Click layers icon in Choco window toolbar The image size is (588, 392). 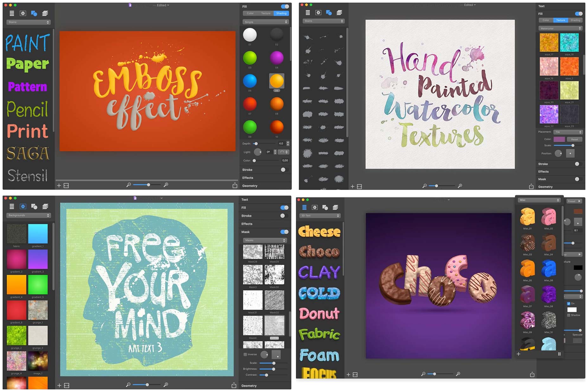(336, 207)
